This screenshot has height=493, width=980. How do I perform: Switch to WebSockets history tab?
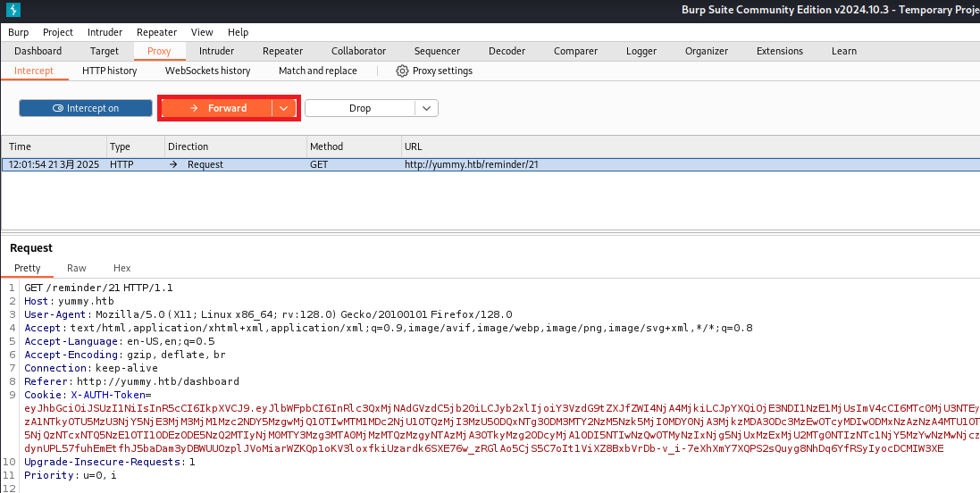coord(207,71)
